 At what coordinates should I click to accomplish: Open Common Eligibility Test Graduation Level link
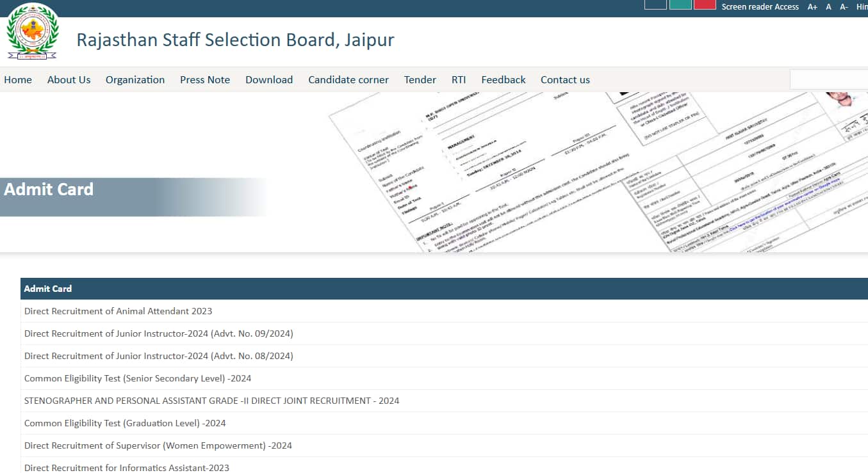point(125,423)
